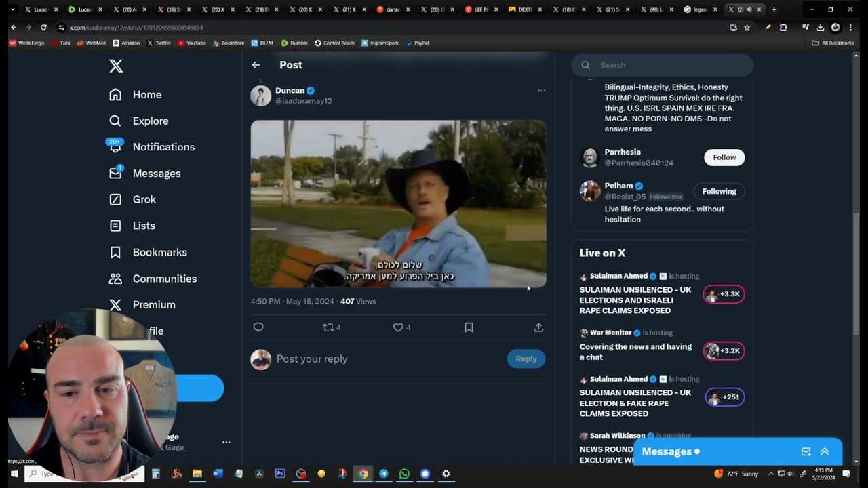868x488 pixels.
Task: Open All Bookmarks folder
Action: (833, 43)
